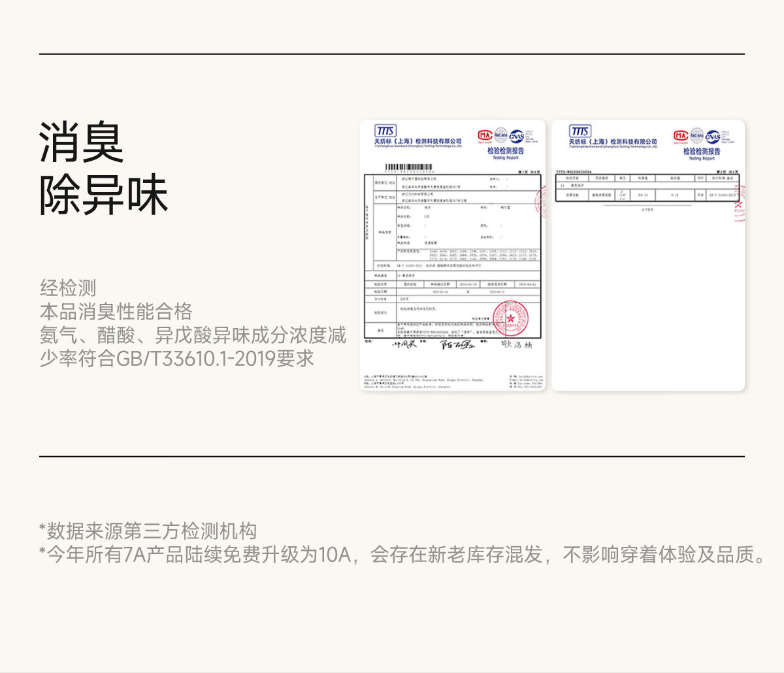
Task: Click the 数据来源第三方检测机构 footnote
Action: (148, 531)
